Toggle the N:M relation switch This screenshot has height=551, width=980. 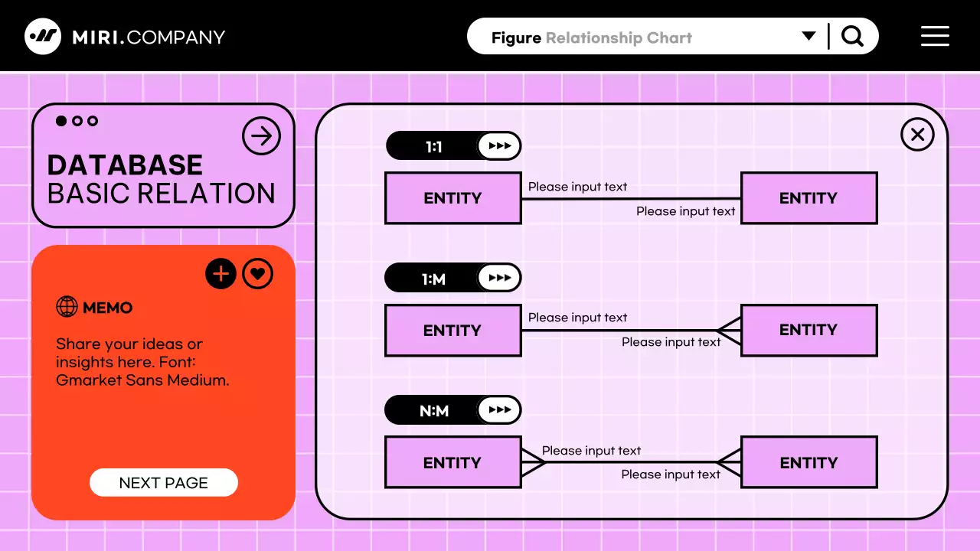499,410
